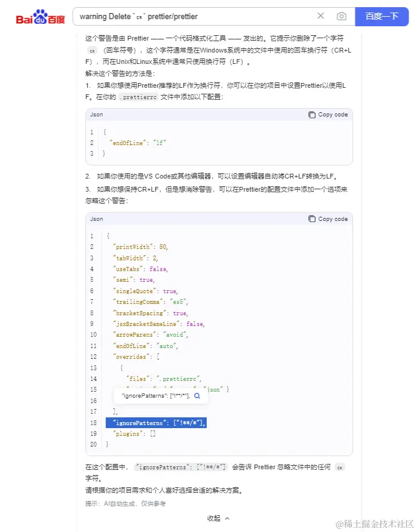Click the second block's Json label
This screenshot has width=417, height=532.
pyautogui.click(x=96, y=219)
